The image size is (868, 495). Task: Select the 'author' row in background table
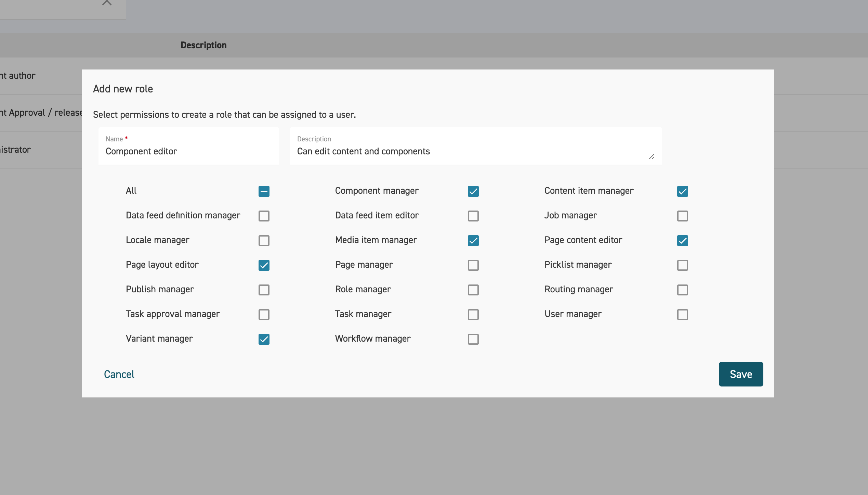41,76
